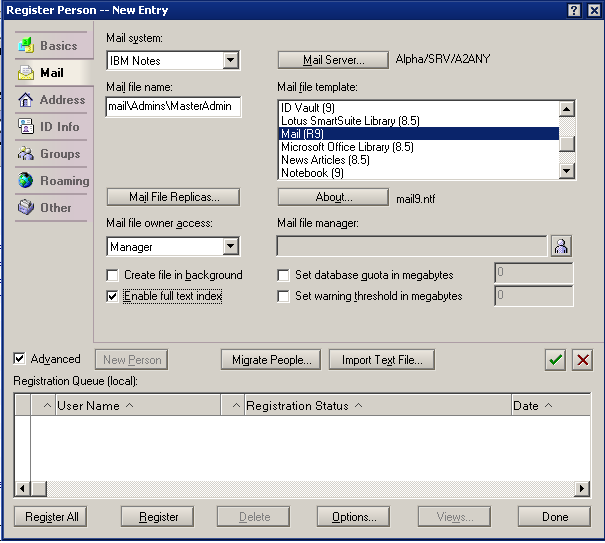Viewport: 605px width, 543px height.
Task: Click the About... template button
Action: pos(333,197)
